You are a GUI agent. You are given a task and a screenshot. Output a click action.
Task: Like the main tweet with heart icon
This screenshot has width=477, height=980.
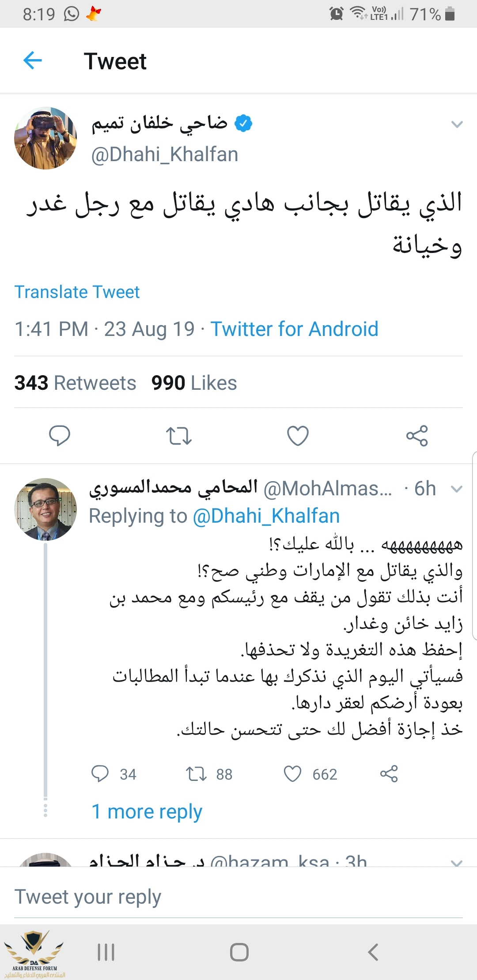298,436
